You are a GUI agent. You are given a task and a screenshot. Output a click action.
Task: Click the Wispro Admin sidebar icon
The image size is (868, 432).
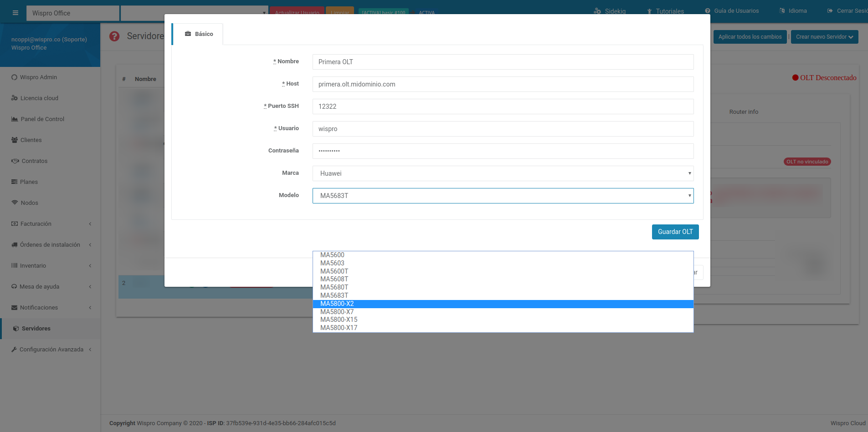(x=14, y=77)
